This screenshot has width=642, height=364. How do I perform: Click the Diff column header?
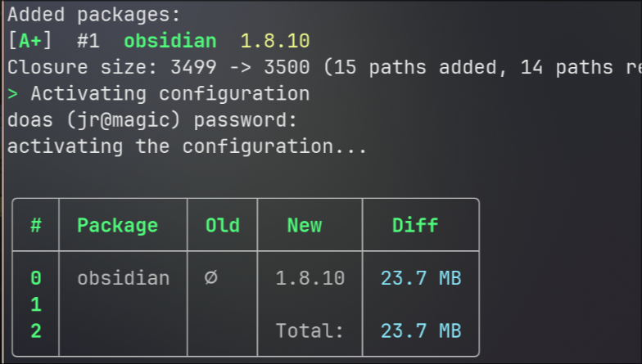pos(415,226)
